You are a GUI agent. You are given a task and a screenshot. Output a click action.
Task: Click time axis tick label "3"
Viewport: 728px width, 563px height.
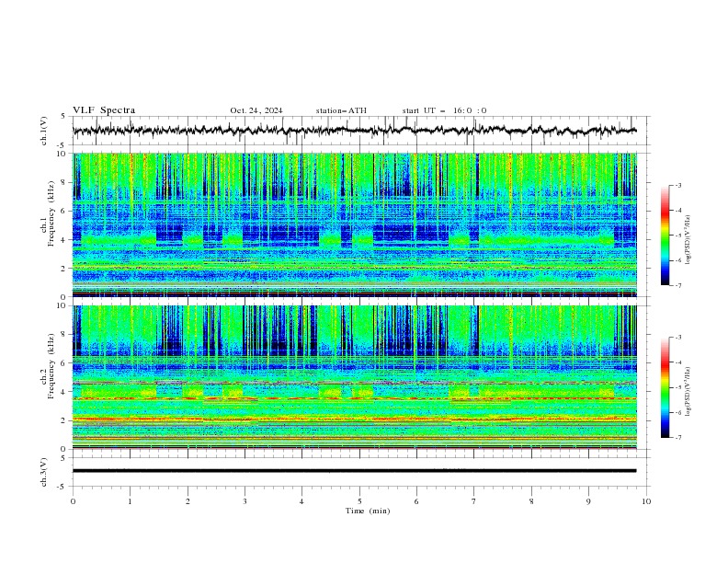[x=245, y=501]
